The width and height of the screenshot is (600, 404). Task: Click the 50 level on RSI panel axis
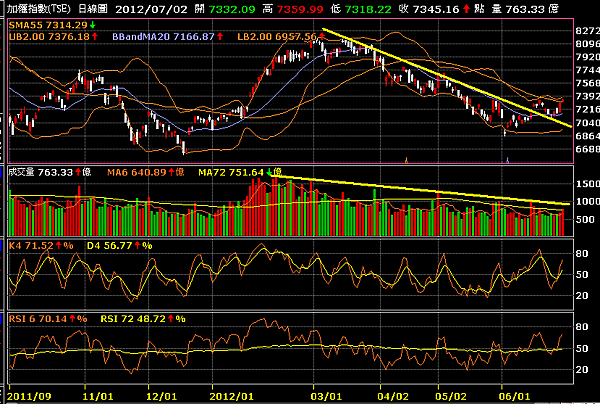(x=582, y=349)
